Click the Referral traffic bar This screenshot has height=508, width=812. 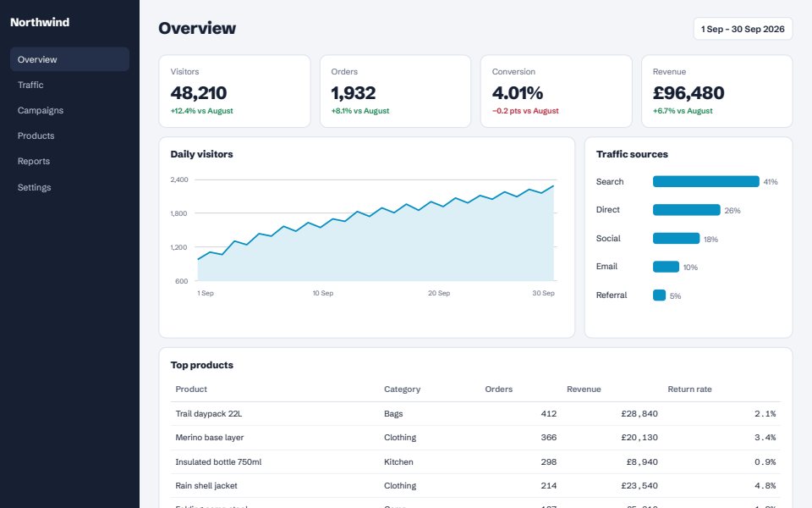pos(659,295)
